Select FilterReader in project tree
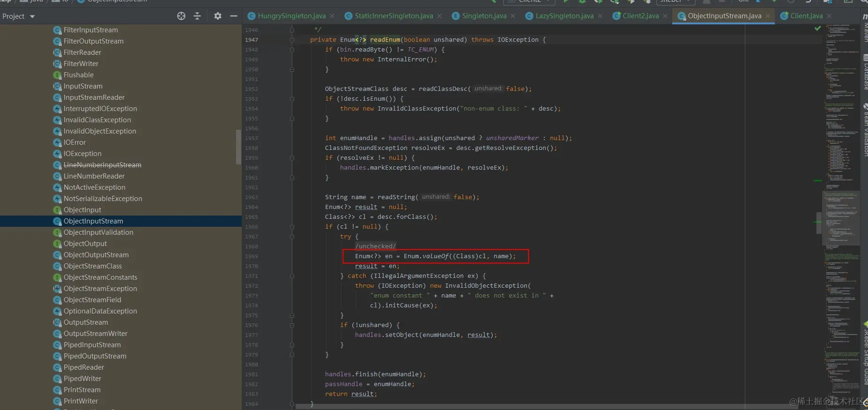The image size is (868, 410). [x=82, y=52]
